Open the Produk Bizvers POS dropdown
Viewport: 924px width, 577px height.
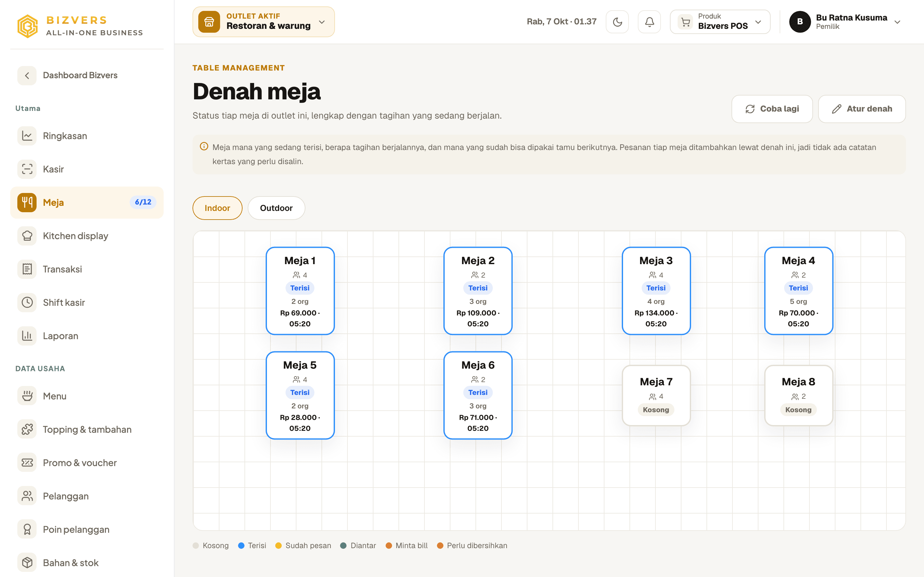[720, 22]
